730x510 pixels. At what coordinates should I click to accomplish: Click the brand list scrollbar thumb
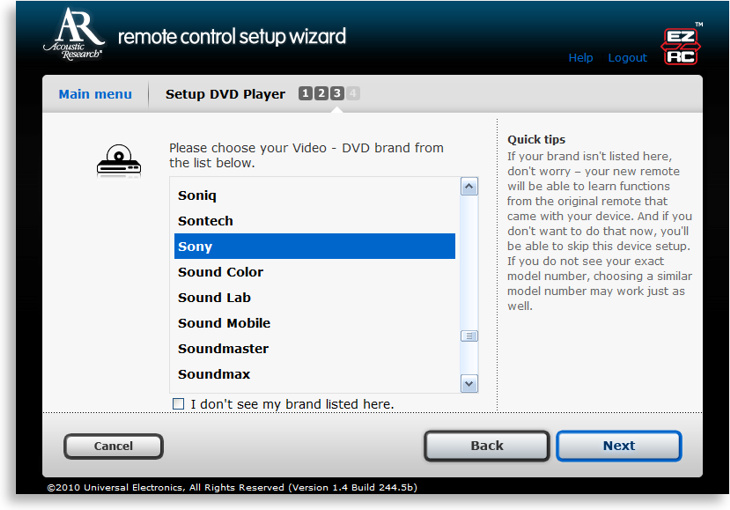click(x=469, y=336)
